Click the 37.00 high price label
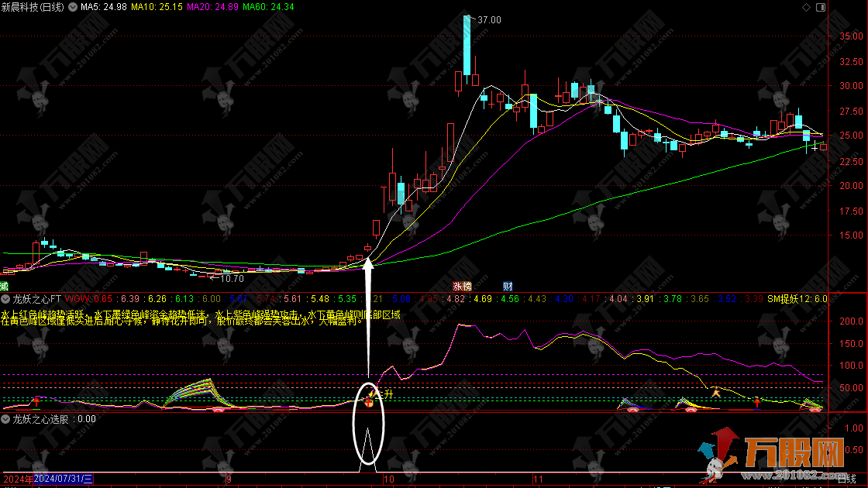This screenshot has height=488, width=868. click(x=489, y=20)
